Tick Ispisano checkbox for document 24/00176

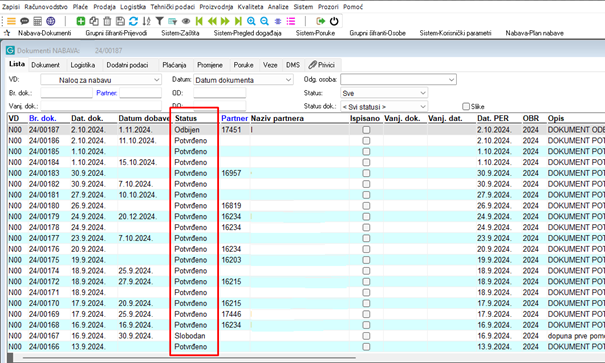tap(366, 249)
